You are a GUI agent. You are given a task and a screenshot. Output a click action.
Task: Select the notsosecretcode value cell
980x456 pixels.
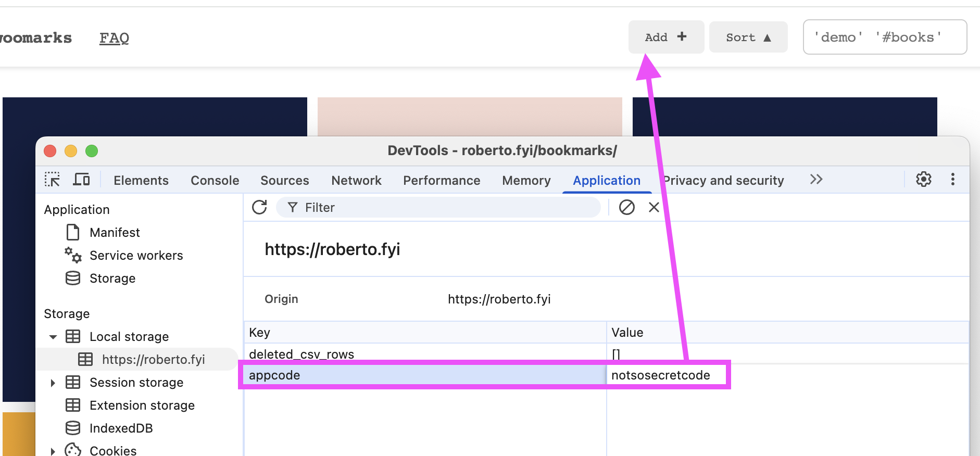[x=661, y=375]
